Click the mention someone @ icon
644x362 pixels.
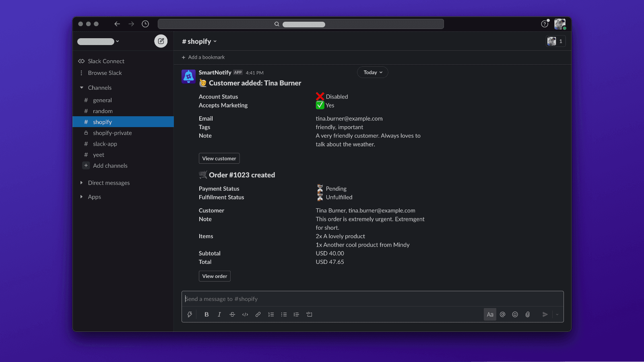pyautogui.click(x=502, y=314)
